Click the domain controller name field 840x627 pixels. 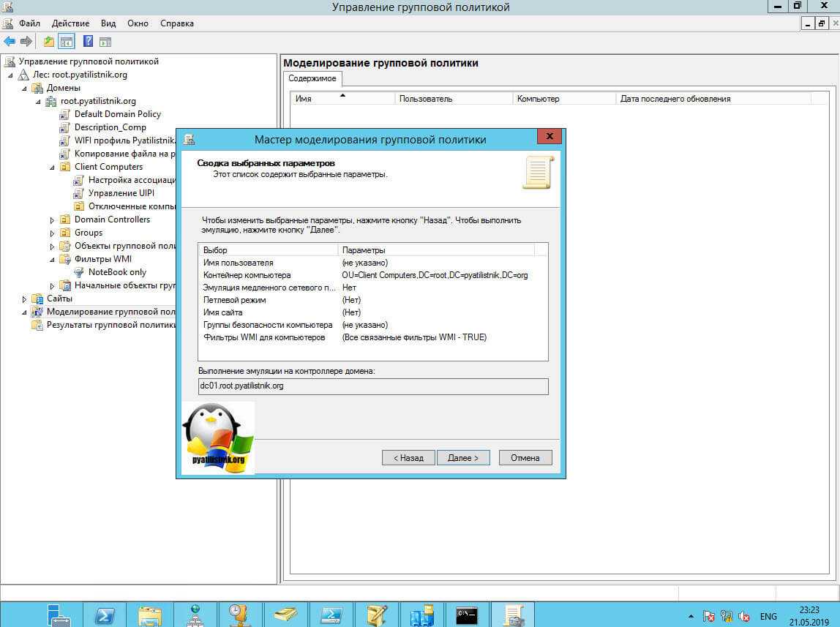coord(372,386)
